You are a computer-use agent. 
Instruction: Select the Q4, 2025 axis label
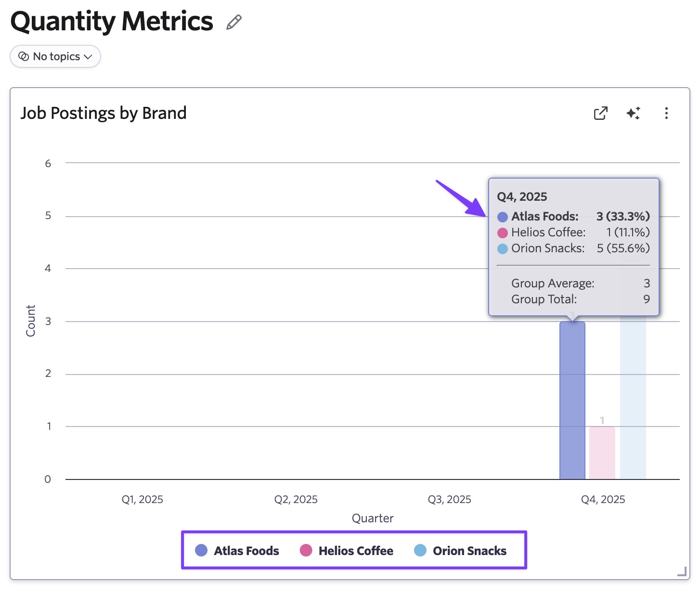point(603,499)
